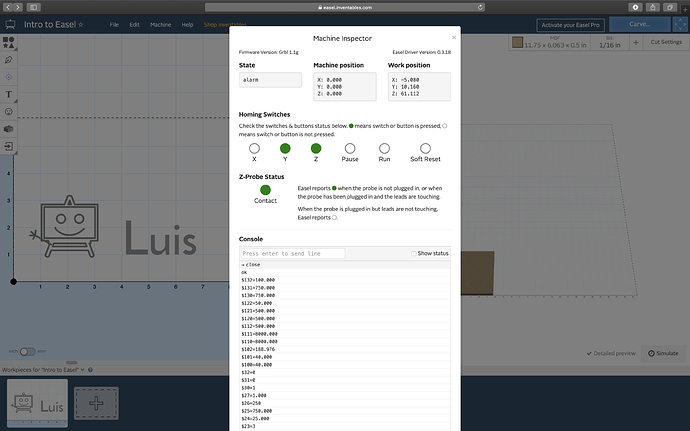The width and height of the screenshot is (690, 431).
Task: Toggle Safari sidebar button
Action: tap(33, 7)
